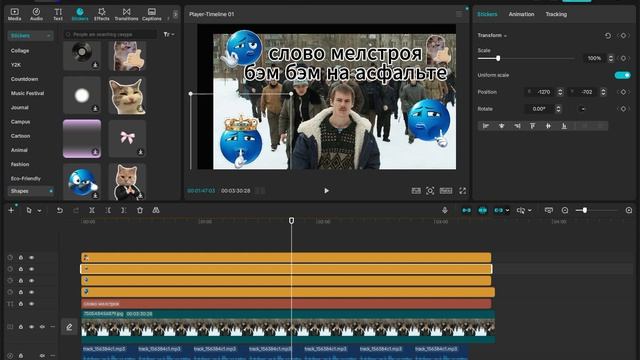Add a keyframe for Scale

(623, 58)
